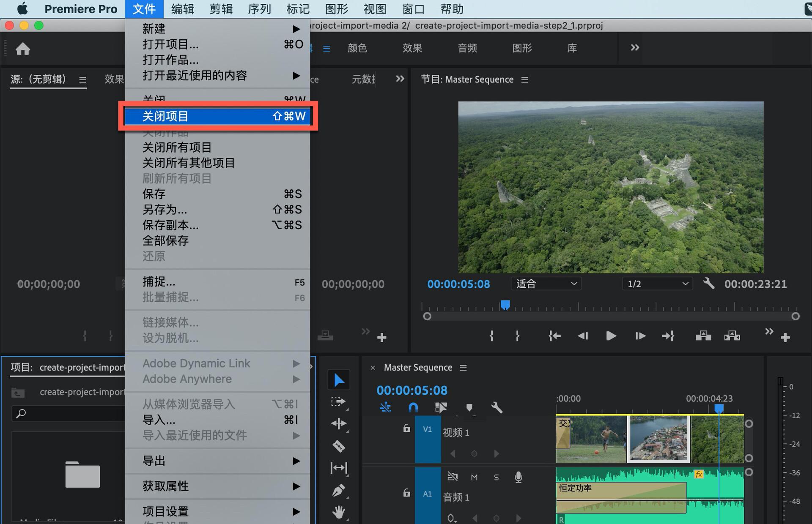Click the Extract button
Viewport: 812px width, 524px height.
tap(732, 336)
